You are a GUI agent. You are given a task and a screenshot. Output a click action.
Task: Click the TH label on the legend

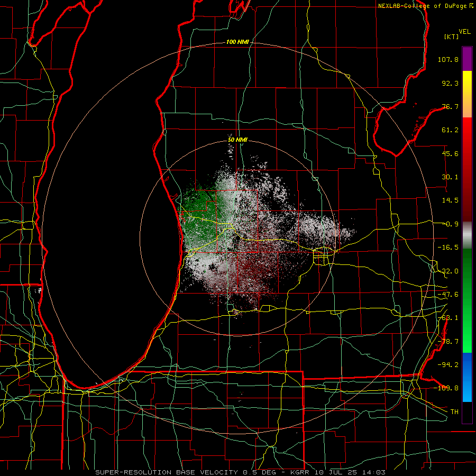click(x=454, y=411)
